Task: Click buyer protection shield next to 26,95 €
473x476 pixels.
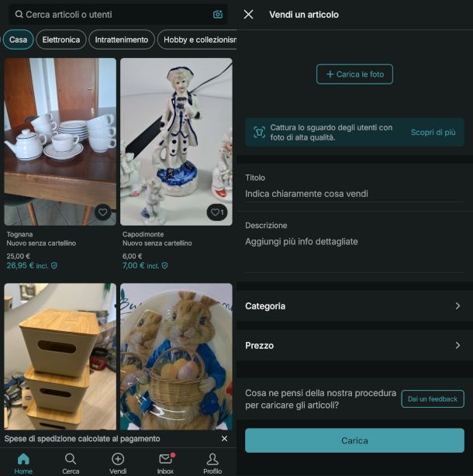Action: (54, 266)
